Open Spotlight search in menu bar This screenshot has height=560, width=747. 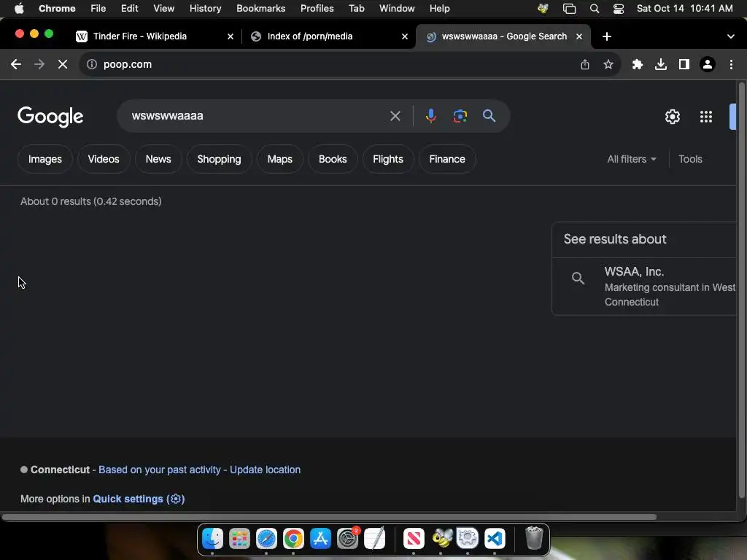point(595,9)
